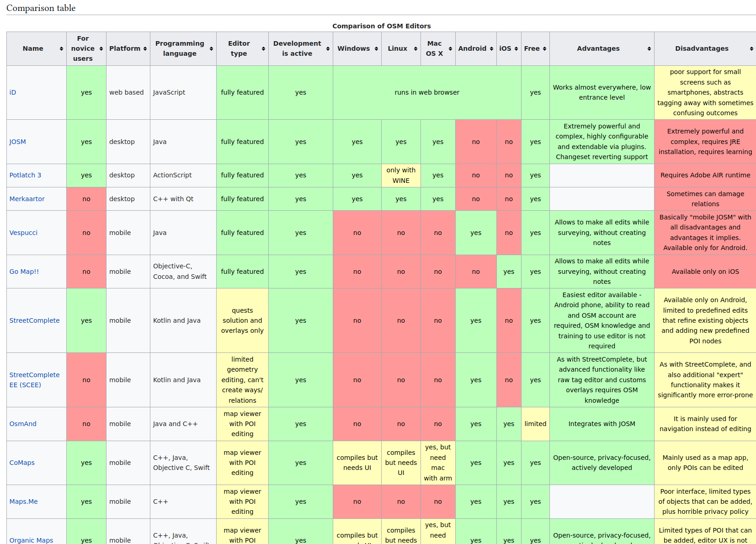Open the Potlatch 3 link

[26, 175]
